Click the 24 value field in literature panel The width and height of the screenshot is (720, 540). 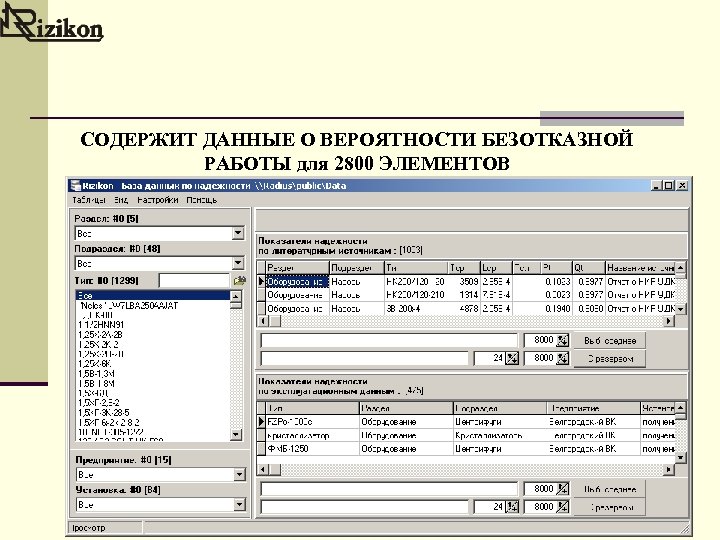(489, 358)
